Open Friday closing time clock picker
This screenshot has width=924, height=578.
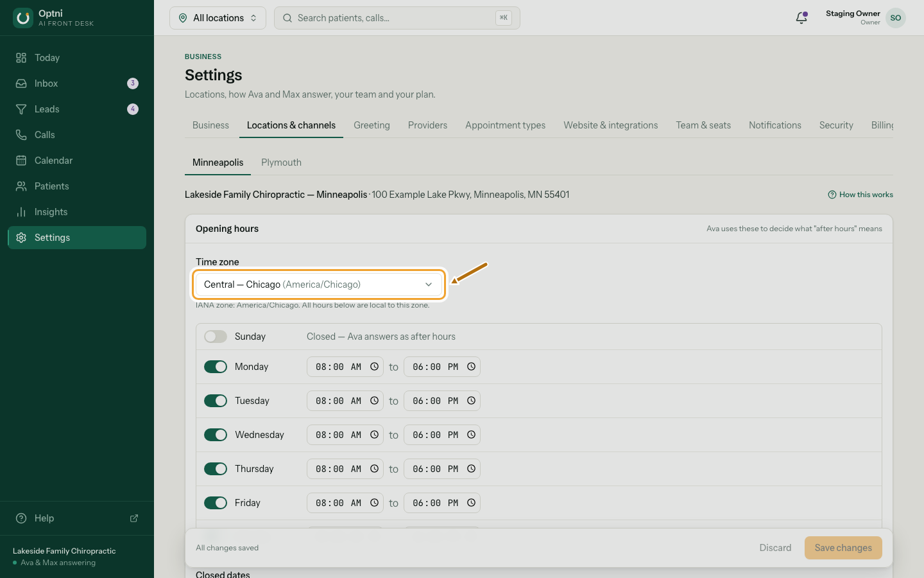[471, 503]
